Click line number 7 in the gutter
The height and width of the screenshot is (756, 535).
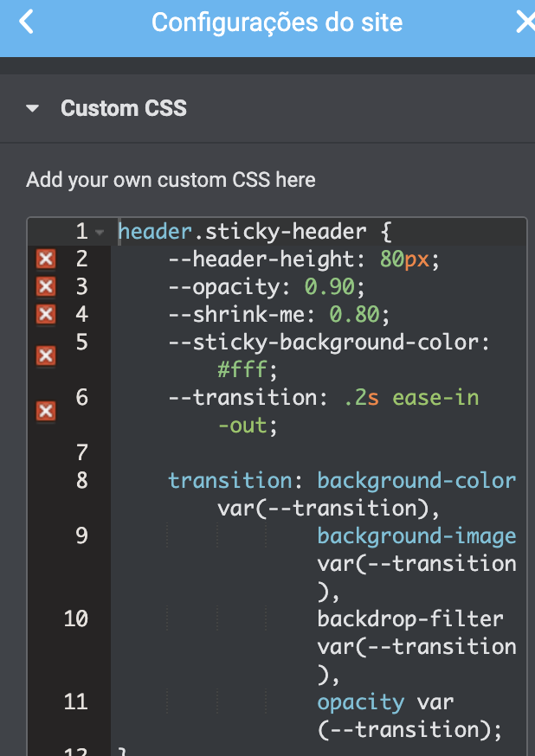pos(82,453)
